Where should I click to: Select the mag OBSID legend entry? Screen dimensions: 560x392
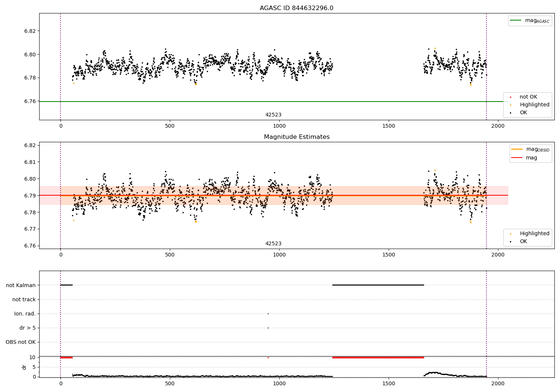530,149
